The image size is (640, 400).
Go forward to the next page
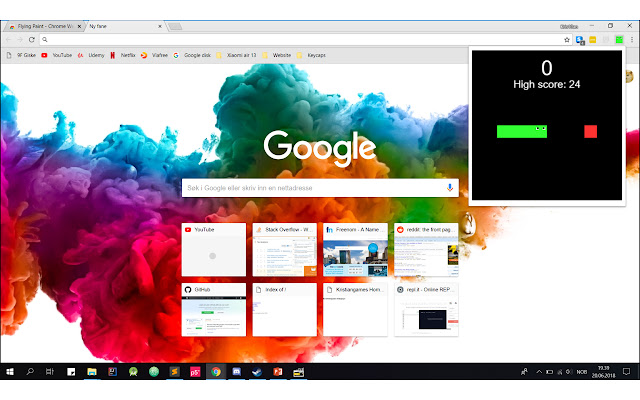20,40
